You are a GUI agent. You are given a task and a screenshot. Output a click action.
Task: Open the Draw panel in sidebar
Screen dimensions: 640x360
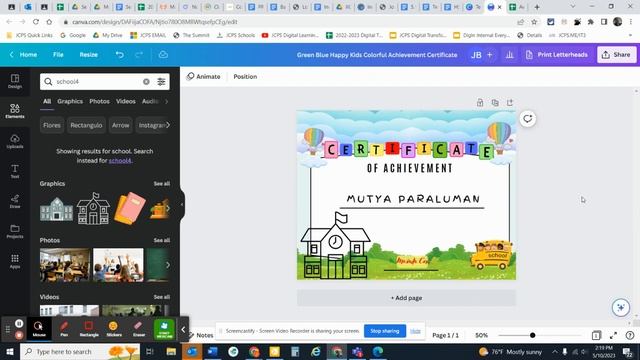click(x=15, y=201)
